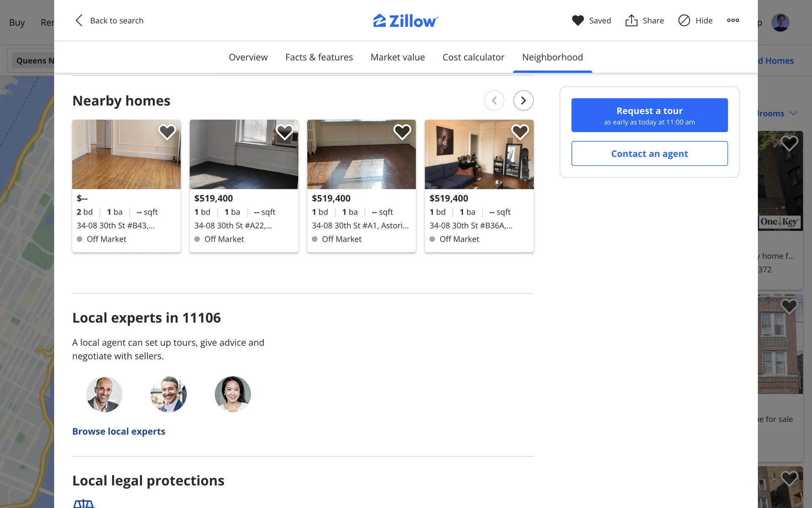
Task: Expand the bedrooms filter dropdown chevron
Action: pyautogui.click(x=793, y=113)
